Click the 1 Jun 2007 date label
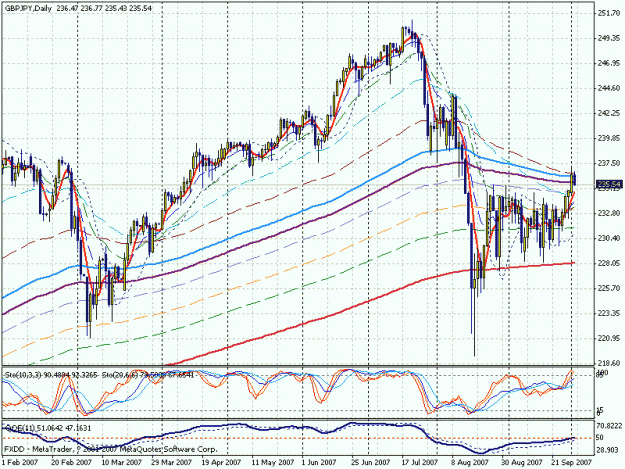This screenshot has width=625, height=469. click(x=319, y=463)
